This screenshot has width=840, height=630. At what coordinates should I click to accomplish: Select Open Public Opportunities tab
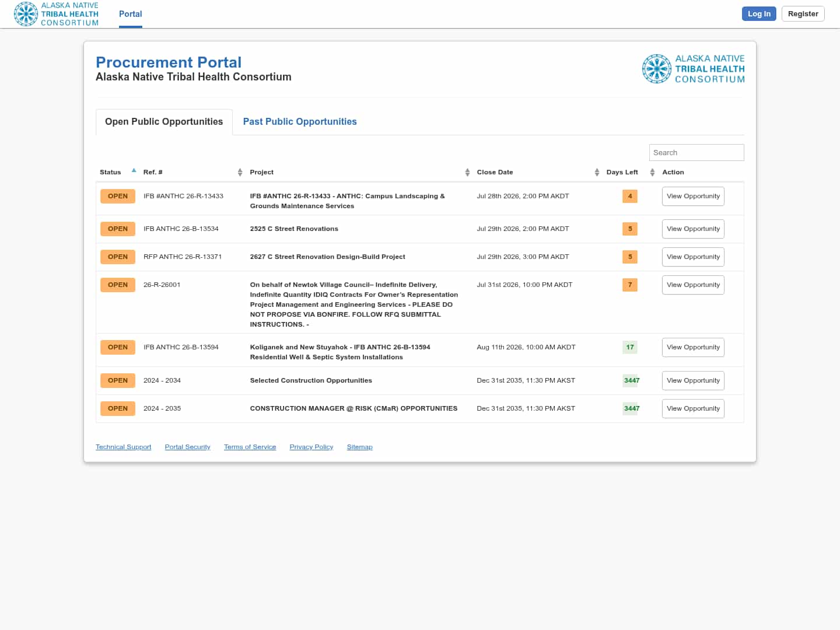coord(164,121)
